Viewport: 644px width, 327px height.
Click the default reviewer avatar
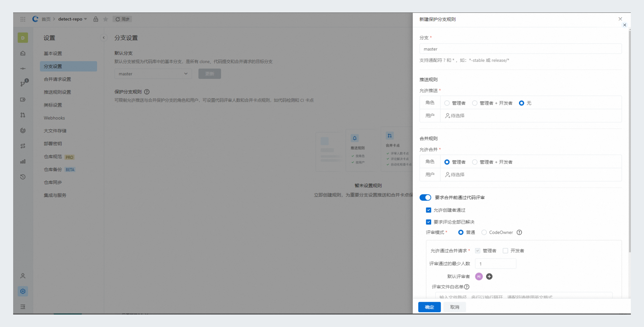(x=479, y=276)
